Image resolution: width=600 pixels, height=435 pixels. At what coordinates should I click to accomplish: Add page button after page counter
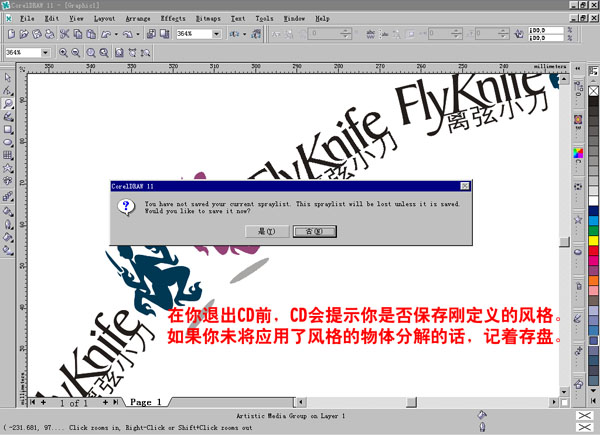[x=105, y=402]
